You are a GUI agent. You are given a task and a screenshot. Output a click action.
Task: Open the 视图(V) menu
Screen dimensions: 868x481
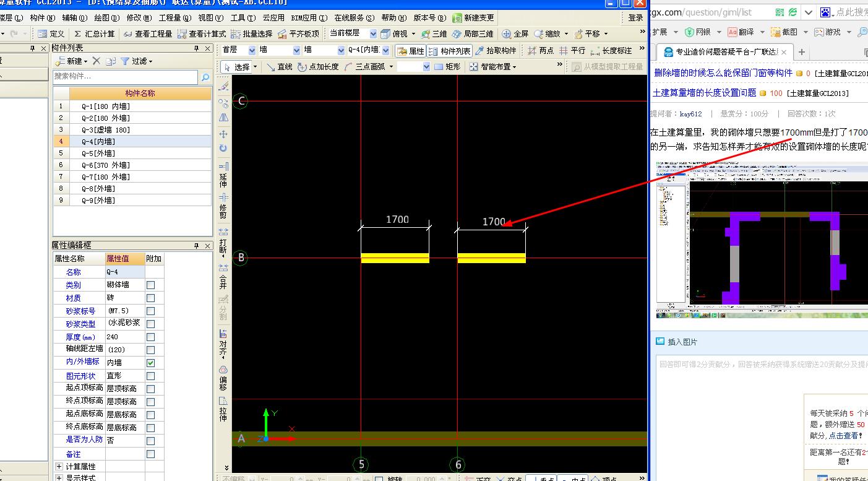pyautogui.click(x=212, y=18)
